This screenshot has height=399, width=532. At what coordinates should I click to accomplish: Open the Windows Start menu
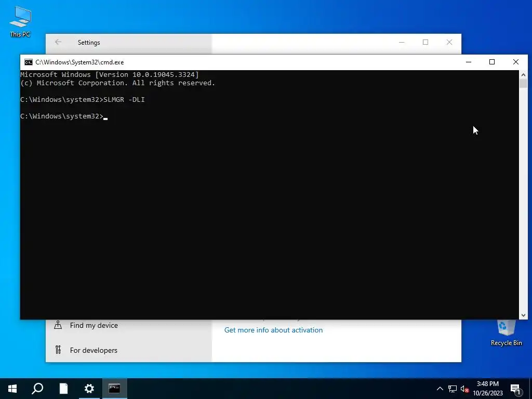coord(12,389)
